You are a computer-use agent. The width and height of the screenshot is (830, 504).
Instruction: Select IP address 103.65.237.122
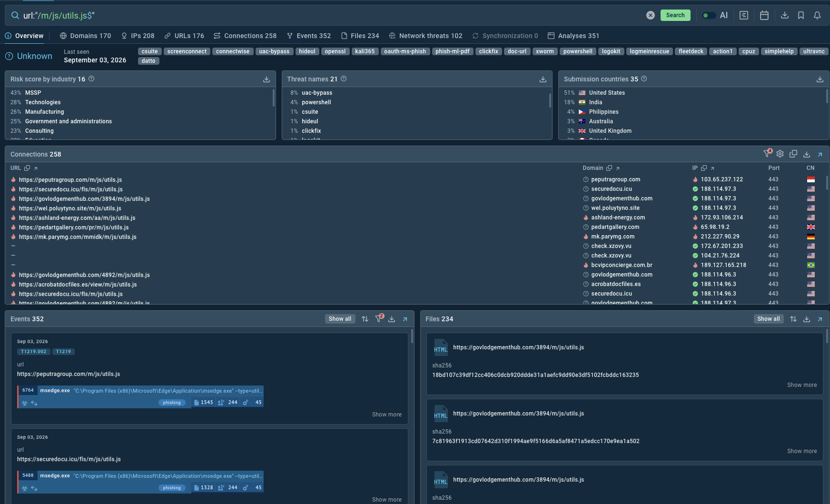[721, 179]
